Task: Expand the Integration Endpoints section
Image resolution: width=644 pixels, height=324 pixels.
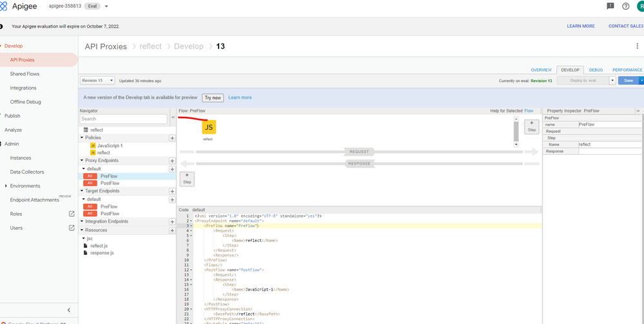Action: click(x=82, y=221)
